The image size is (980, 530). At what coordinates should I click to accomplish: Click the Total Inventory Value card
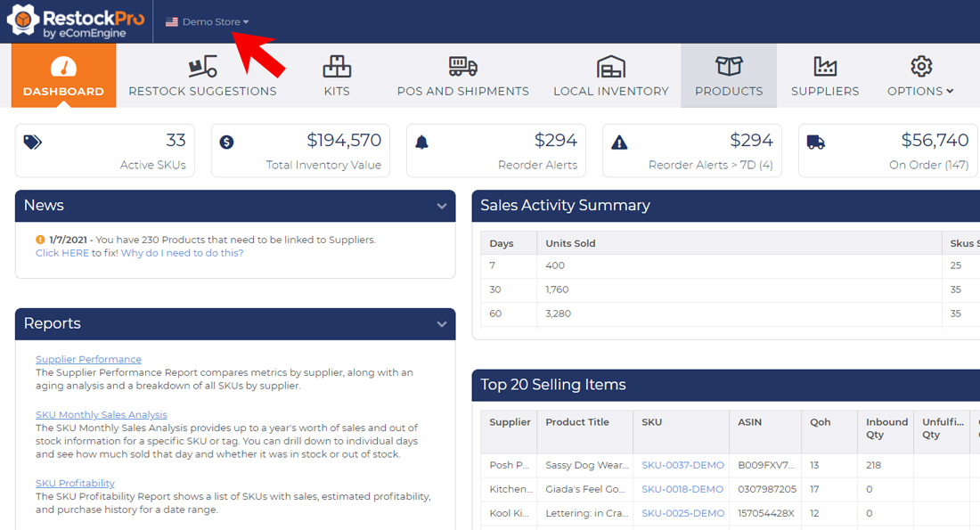300,151
